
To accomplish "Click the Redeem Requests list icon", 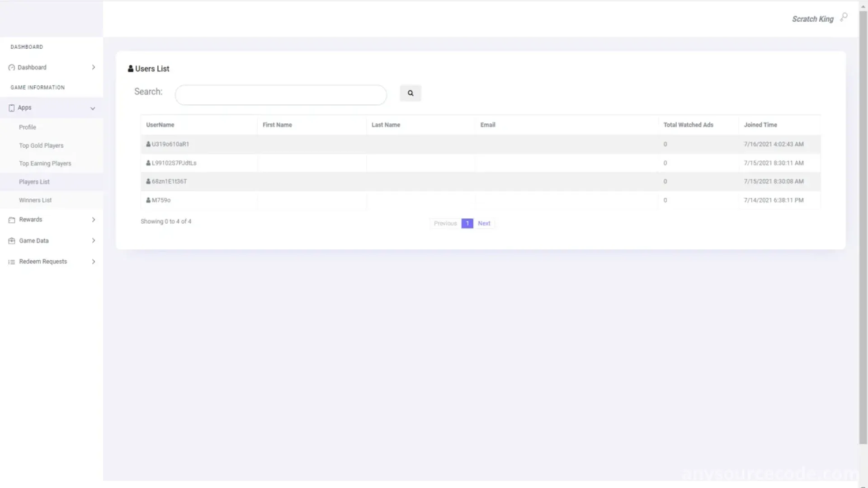I will 12,262.
